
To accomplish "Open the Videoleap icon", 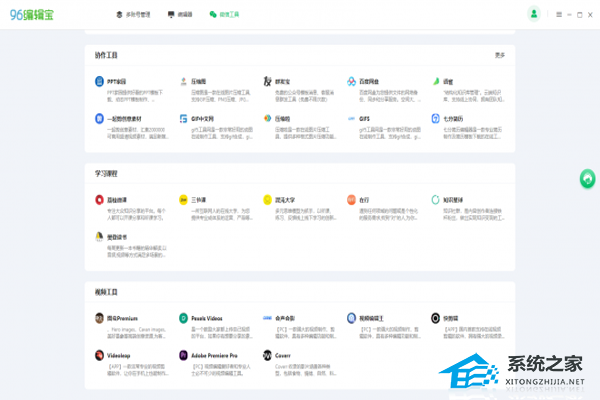I will point(99,355).
